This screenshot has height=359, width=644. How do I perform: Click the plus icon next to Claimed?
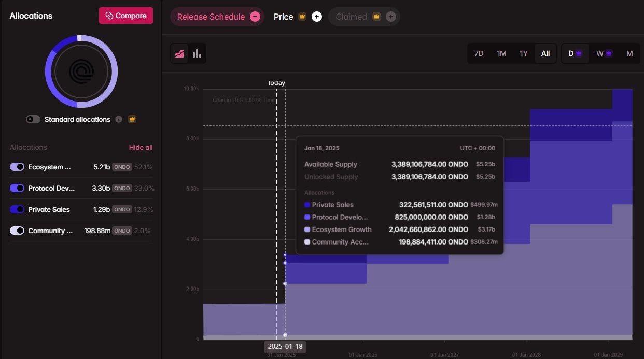point(391,17)
